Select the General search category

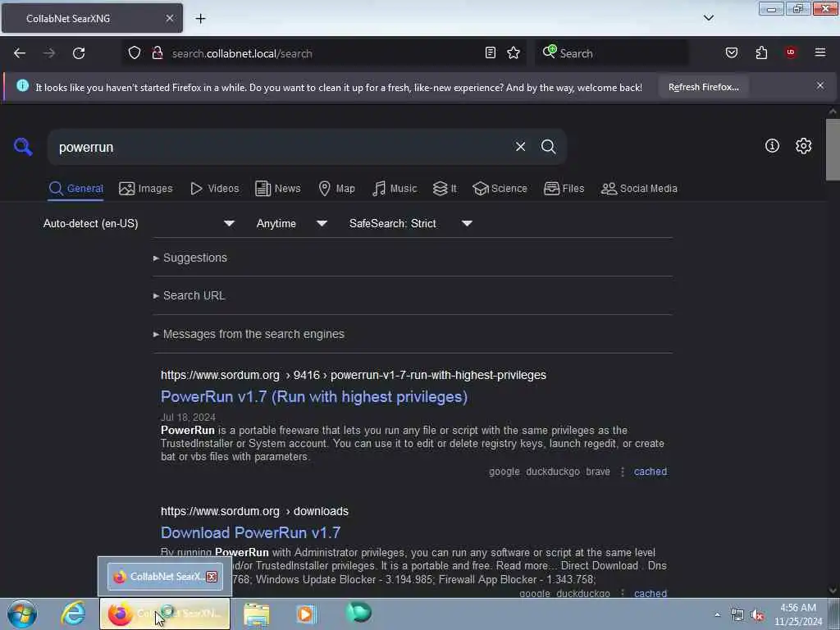75,189
